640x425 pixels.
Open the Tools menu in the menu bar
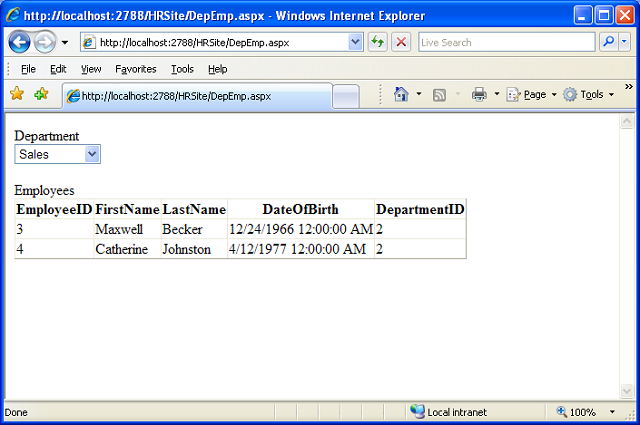pos(182,69)
